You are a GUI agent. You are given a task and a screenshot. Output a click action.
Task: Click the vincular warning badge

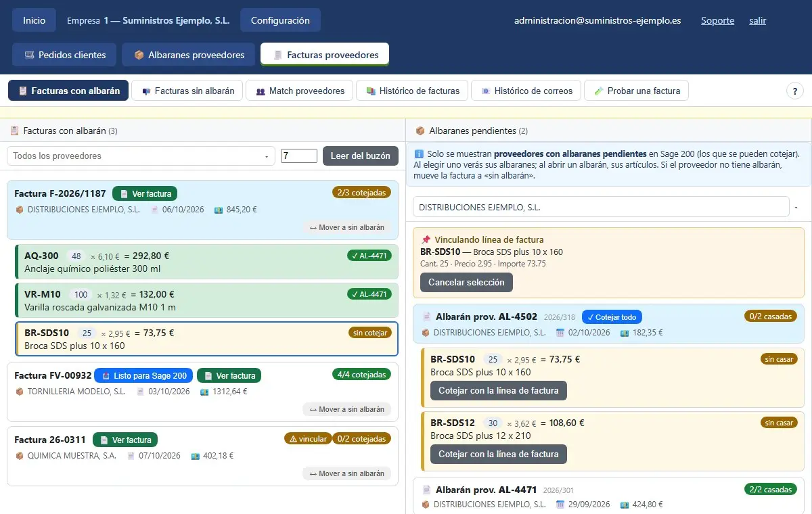coord(308,439)
